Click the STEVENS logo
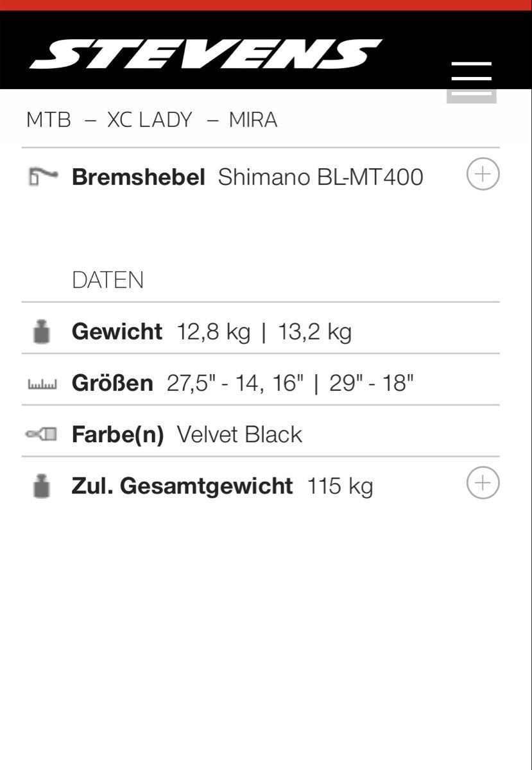532x770 pixels. pos(205,55)
